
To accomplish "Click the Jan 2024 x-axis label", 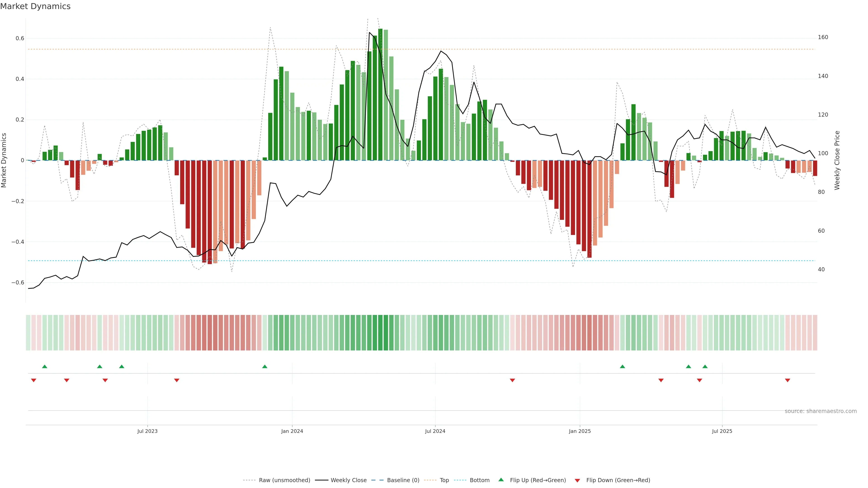I will point(292,431).
